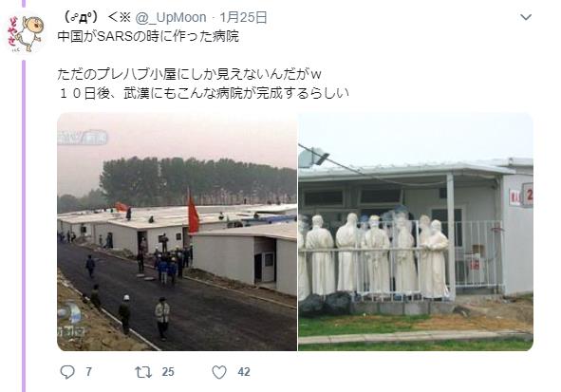
Task: Open right photo of workers in protective suits
Action: point(416,232)
